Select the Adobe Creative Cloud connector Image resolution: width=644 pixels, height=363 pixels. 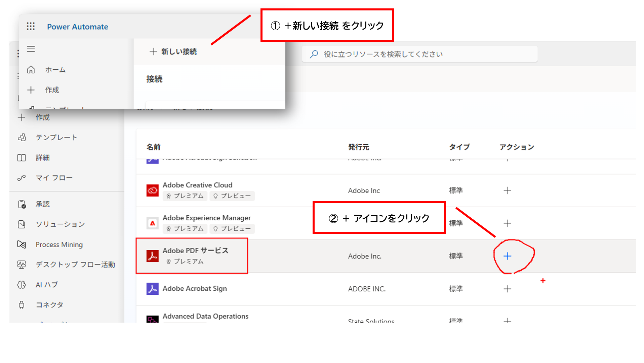197,185
